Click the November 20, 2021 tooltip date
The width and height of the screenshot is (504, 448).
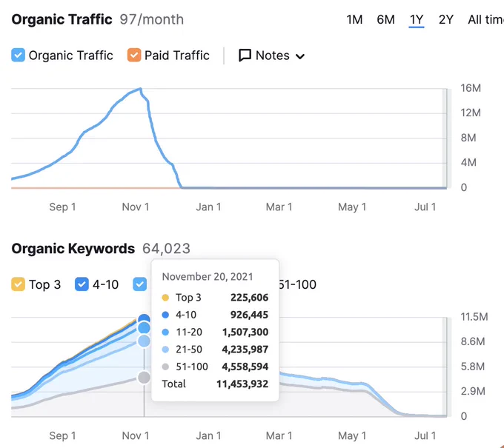(x=208, y=277)
